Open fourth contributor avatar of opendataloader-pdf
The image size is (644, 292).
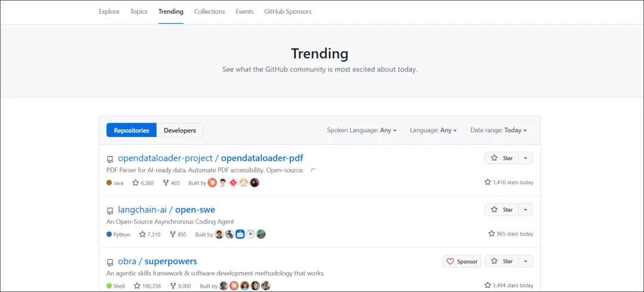(x=244, y=183)
